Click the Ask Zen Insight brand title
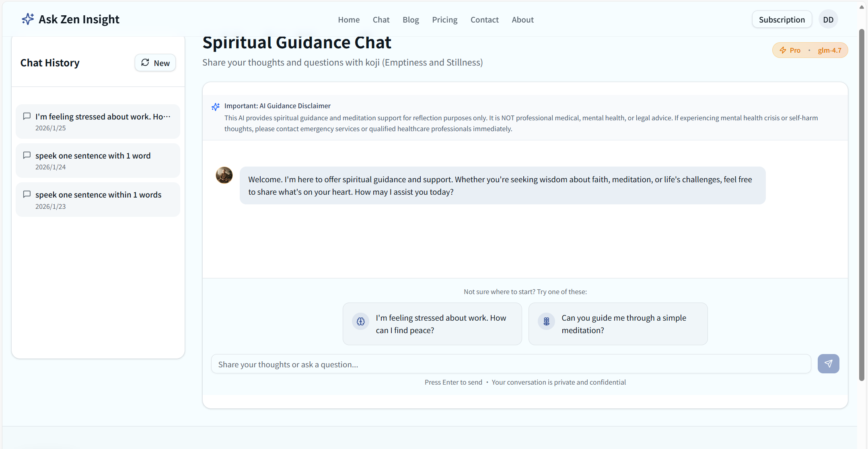Image resolution: width=868 pixels, height=449 pixels. [79, 19]
